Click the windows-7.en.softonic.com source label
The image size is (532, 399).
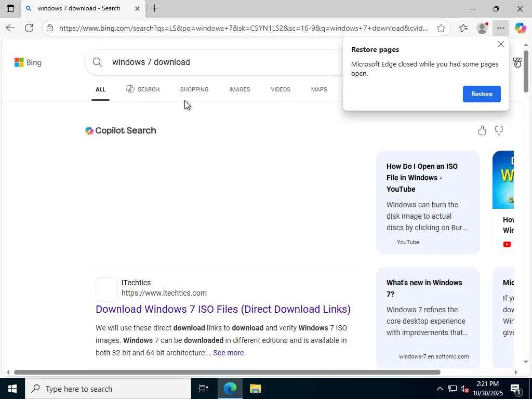click(434, 356)
